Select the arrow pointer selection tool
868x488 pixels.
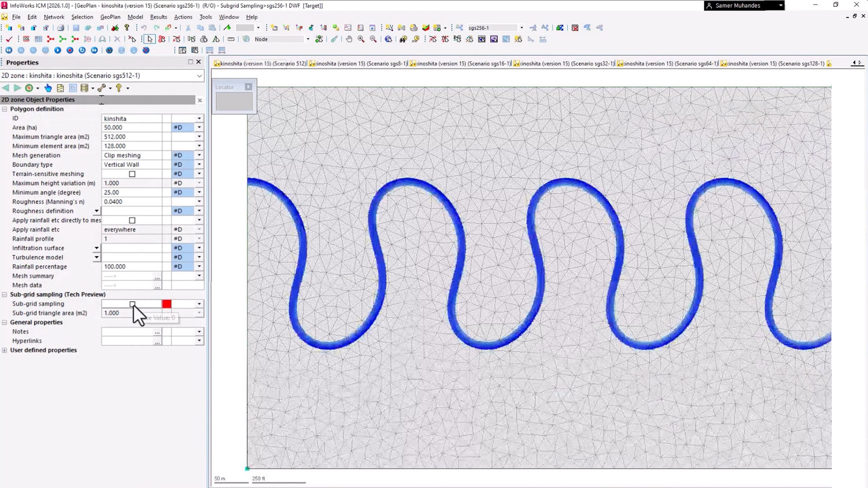(150, 39)
